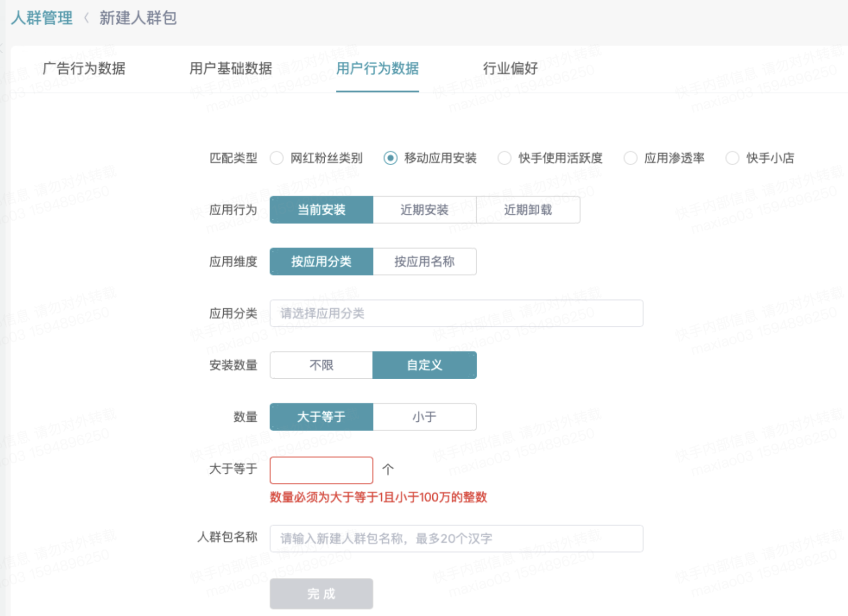Pick 大于等于 quantity comparison
The image size is (848, 616).
click(x=321, y=417)
